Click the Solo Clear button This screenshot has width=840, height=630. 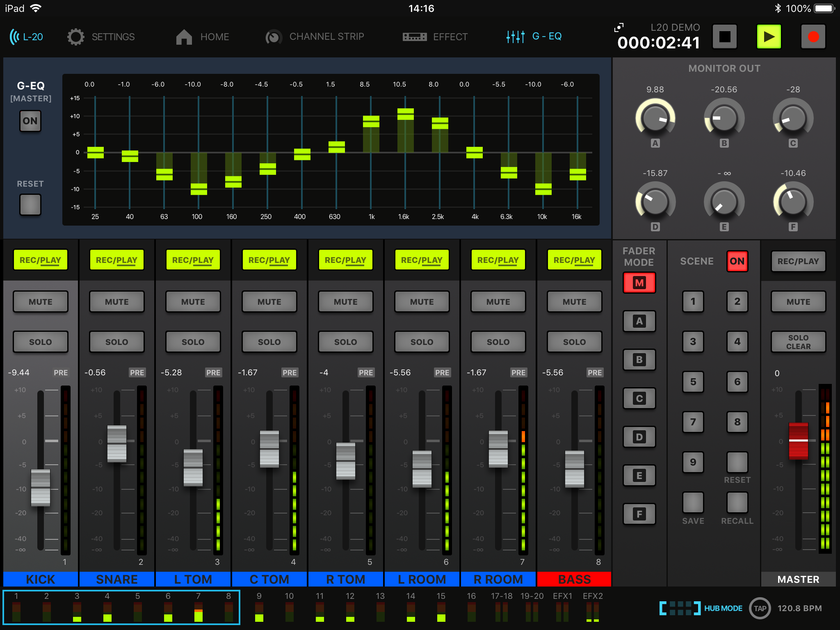798,342
